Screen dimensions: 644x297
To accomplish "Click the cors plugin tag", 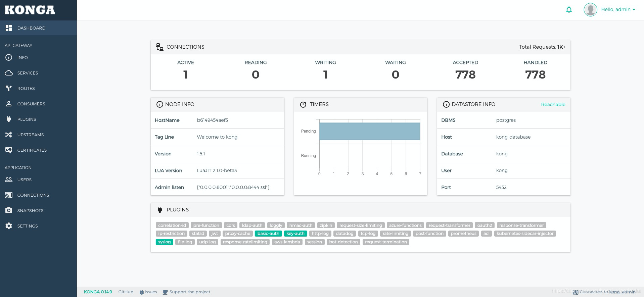I will tap(230, 225).
